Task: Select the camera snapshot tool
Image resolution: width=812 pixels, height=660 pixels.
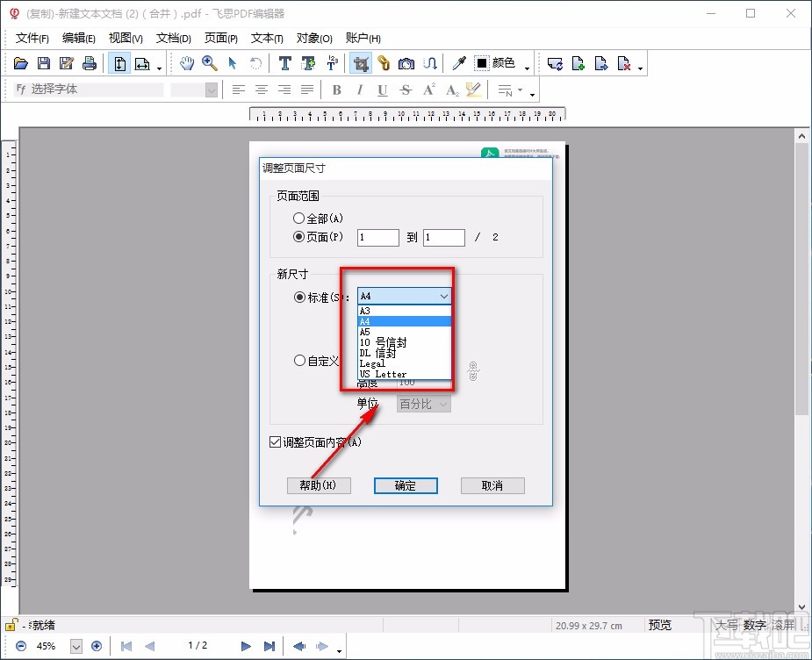Action: tap(406, 62)
